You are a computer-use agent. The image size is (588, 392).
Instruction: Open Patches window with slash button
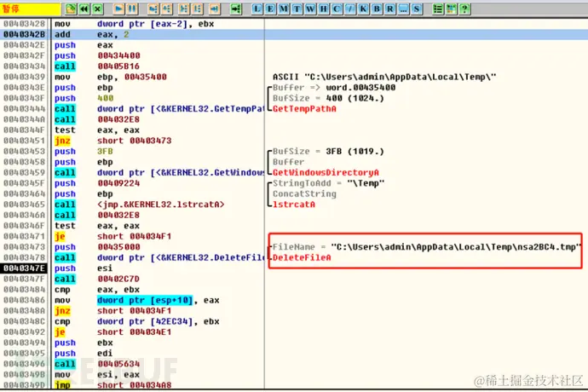(x=350, y=9)
